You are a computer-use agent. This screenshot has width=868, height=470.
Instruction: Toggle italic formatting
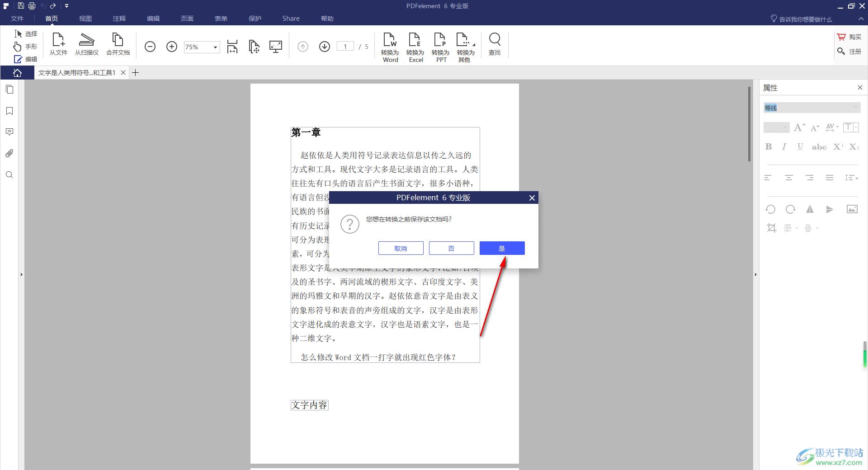pyautogui.click(x=784, y=146)
